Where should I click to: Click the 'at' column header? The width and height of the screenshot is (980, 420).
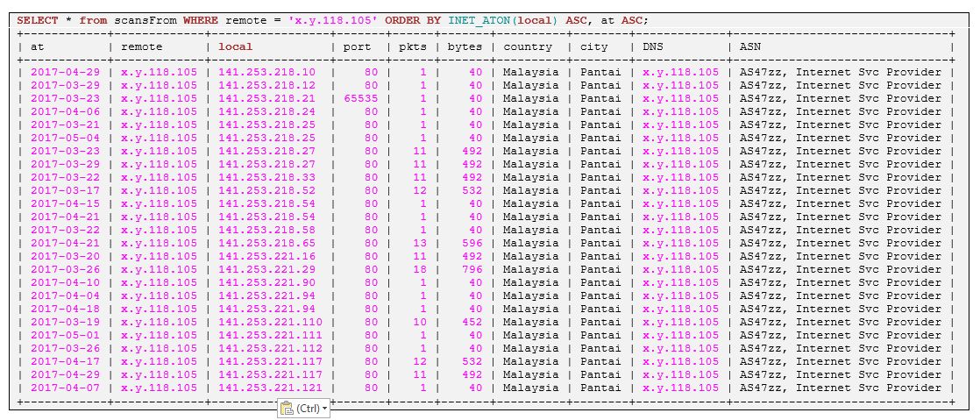[x=38, y=46]
